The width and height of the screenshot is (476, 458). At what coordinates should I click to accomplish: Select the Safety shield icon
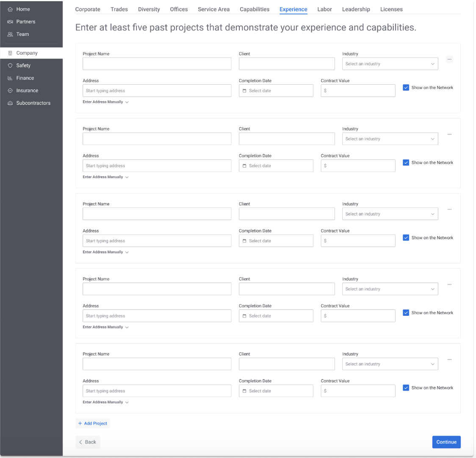(10, 66)
